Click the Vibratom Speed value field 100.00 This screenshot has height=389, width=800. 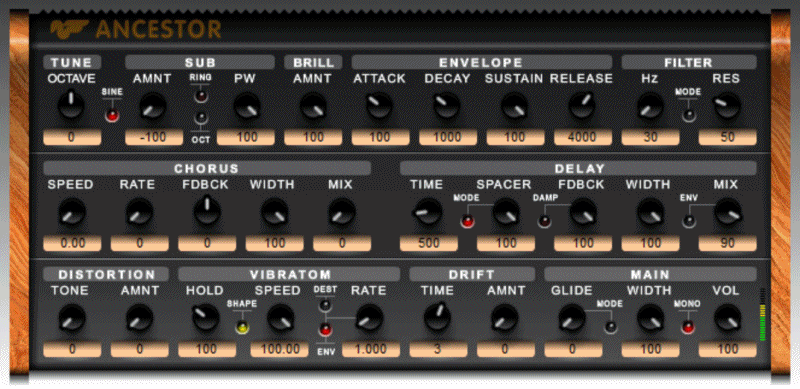(x=280, y=349)
